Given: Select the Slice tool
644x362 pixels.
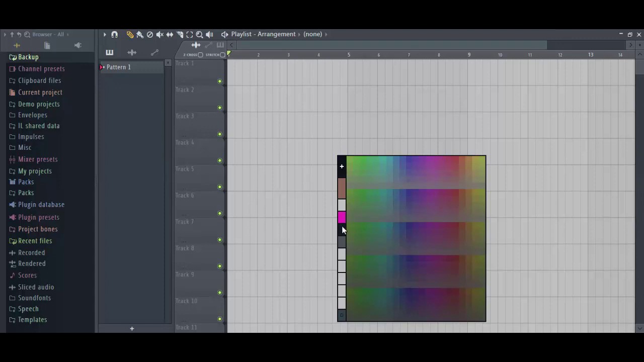Looking at the screenshot, I should 180,34.
